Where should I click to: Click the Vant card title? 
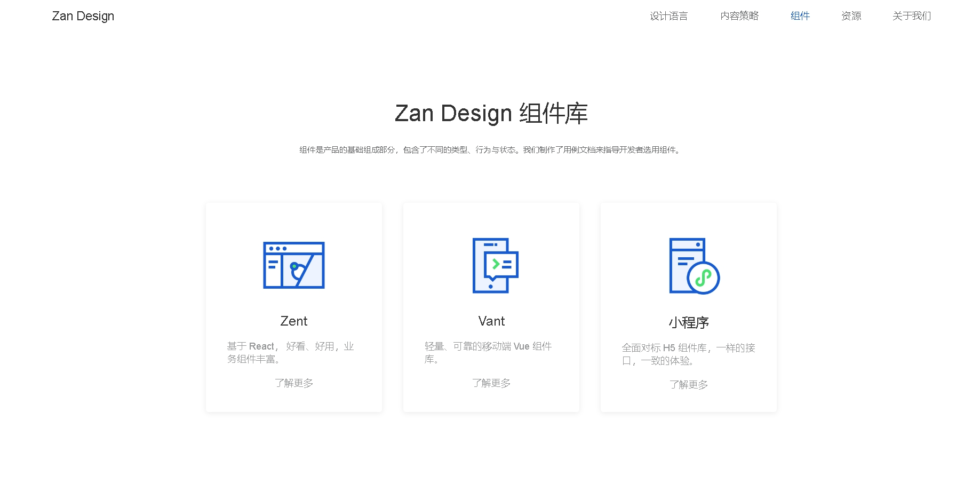point(491,321)
